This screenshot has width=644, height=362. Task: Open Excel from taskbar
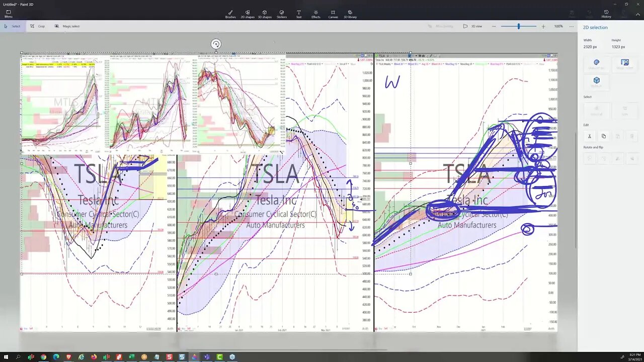pyautogui.click(x=131, y=357)
